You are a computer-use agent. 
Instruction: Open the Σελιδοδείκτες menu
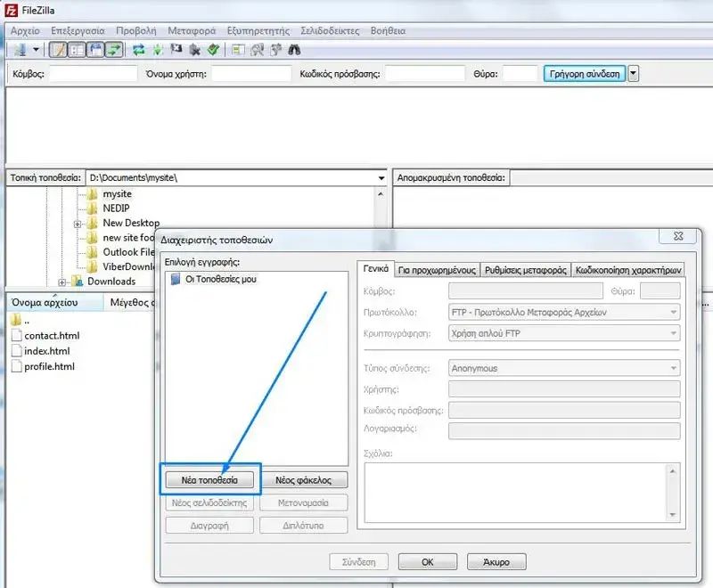point(330,31)
